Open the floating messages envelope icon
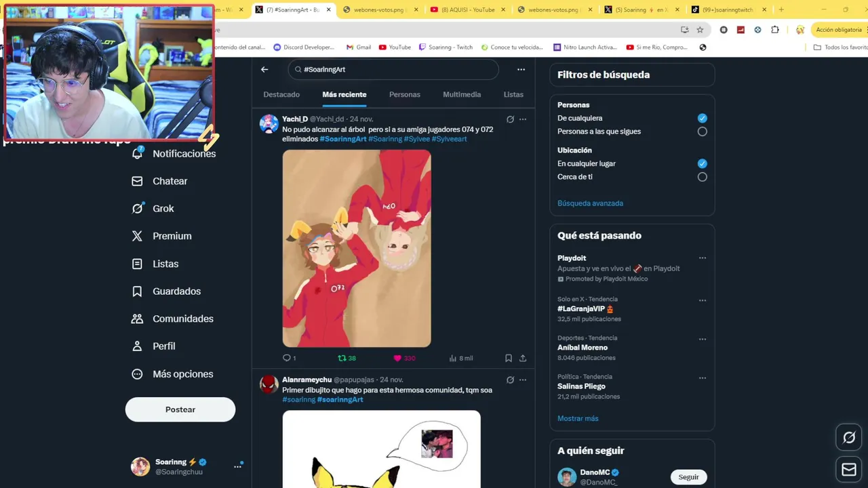The height and width of the screenshot is (488, 868). pos(849,470)
